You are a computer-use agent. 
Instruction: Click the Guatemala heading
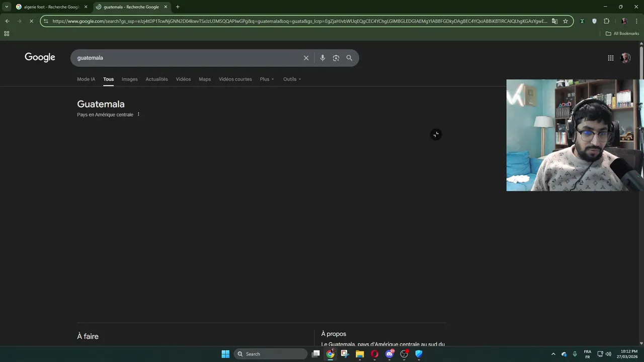pos(101,104)
